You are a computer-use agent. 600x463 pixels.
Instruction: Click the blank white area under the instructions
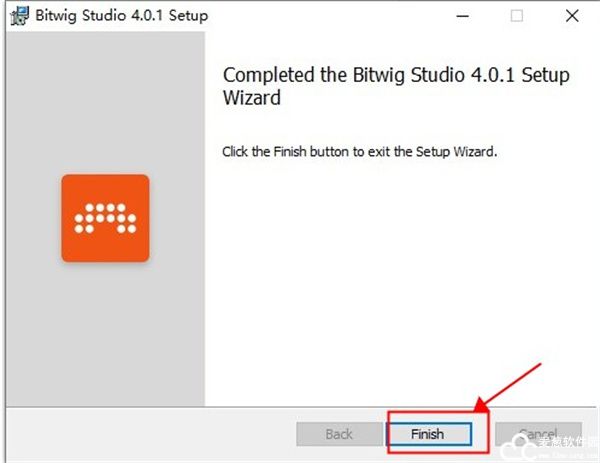[x=400, y=280]
